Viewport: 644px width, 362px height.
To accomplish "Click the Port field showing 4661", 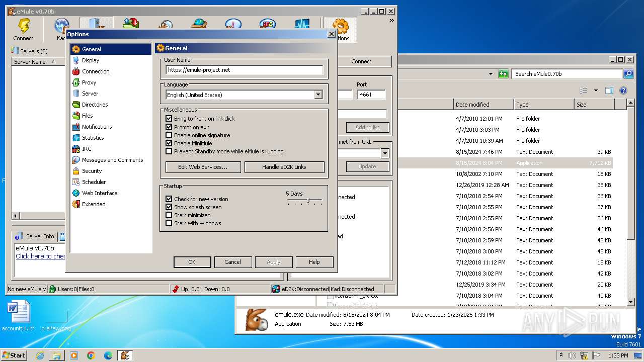I will (371, 95).
